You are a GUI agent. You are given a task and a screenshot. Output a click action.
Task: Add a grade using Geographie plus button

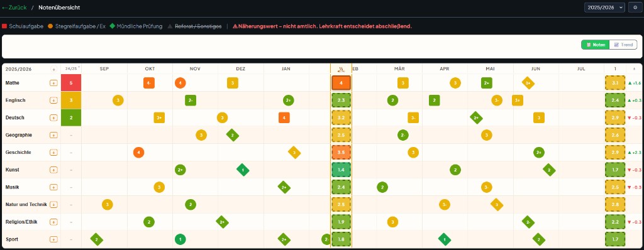pos(53,135)
